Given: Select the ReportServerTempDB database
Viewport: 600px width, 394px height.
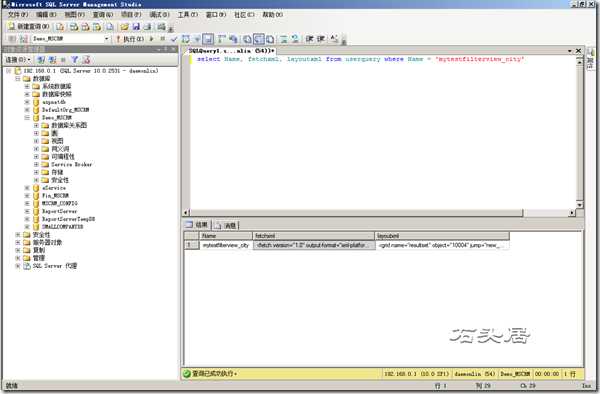Looking at the screenshot, I should [x=68, y=219].
